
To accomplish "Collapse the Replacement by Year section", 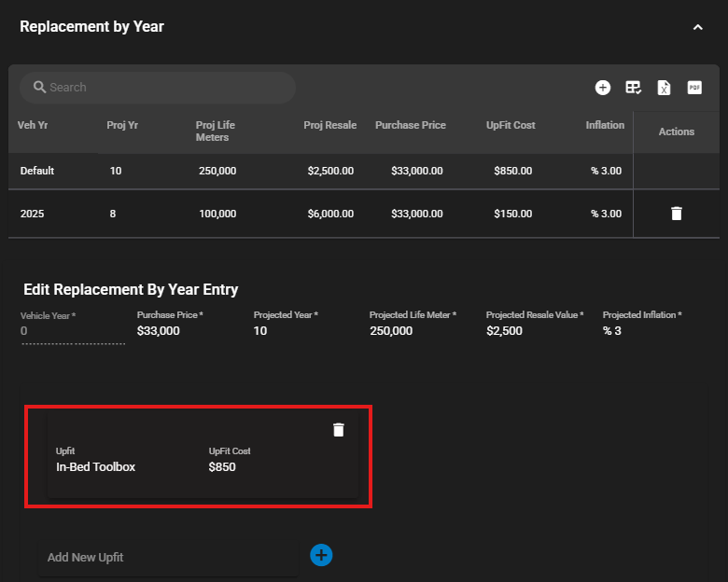I will [x=697, y=27].
